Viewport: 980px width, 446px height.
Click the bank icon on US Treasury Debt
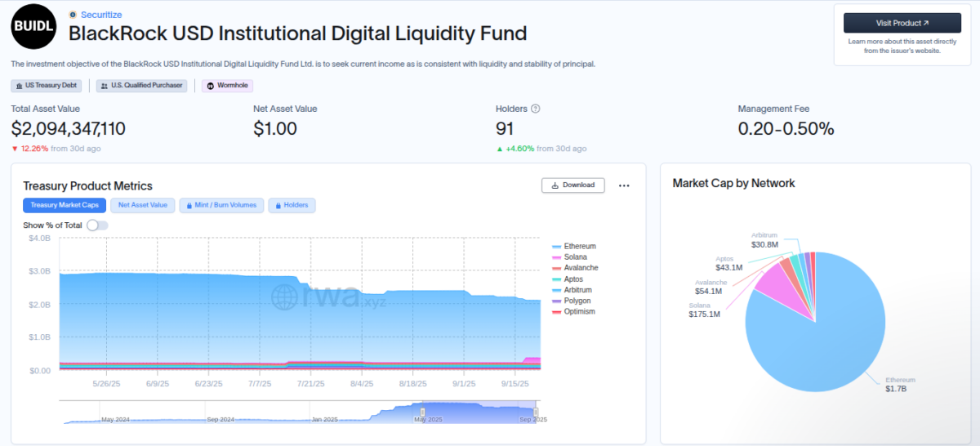[20, 86]
